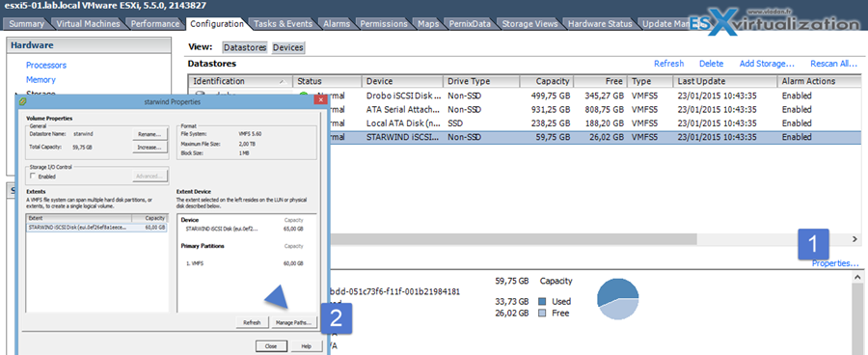Sort datastores by the Identification column
868x355 pixels.
[x=240, y=81]
